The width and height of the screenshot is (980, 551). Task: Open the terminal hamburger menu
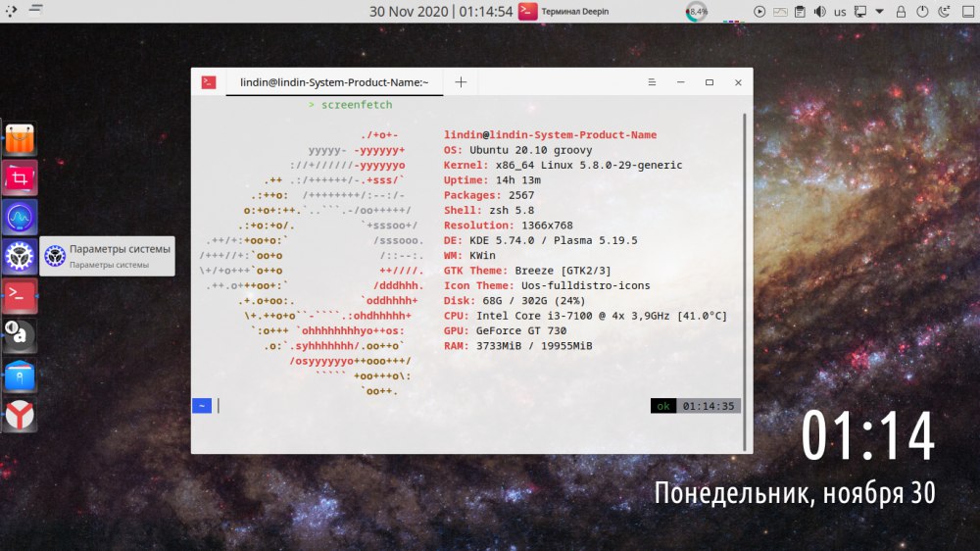click(652, 82)
